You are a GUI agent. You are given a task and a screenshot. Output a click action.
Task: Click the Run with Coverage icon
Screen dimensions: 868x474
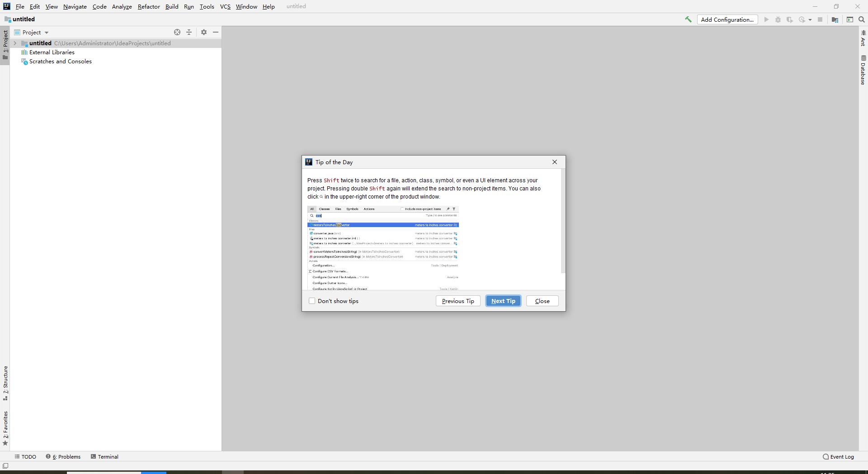click(x=790, y=19)
